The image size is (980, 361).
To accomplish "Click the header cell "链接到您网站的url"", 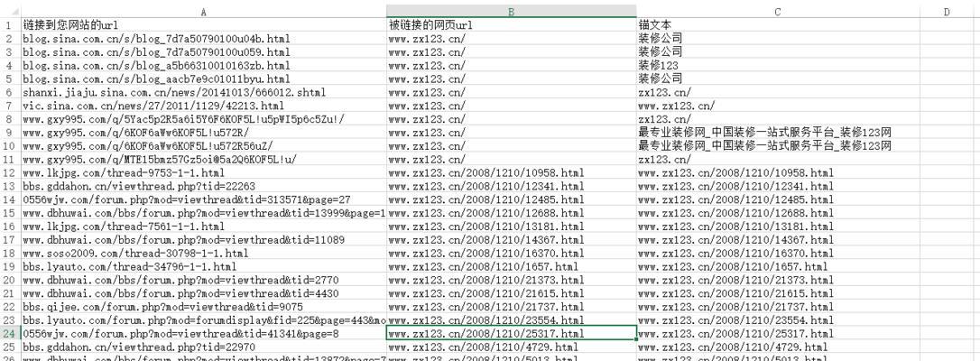I will tap(70, 25).
